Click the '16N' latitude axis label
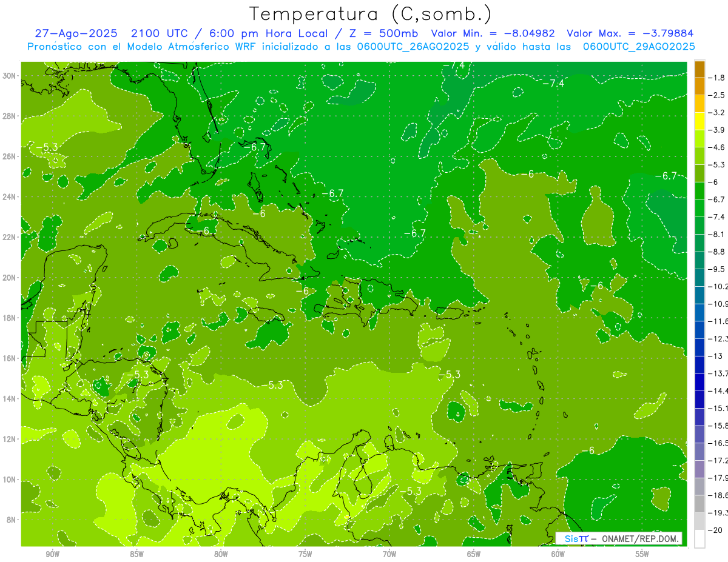Image resolution: width=728 pixels, height=562 pixels. (9, 358)
